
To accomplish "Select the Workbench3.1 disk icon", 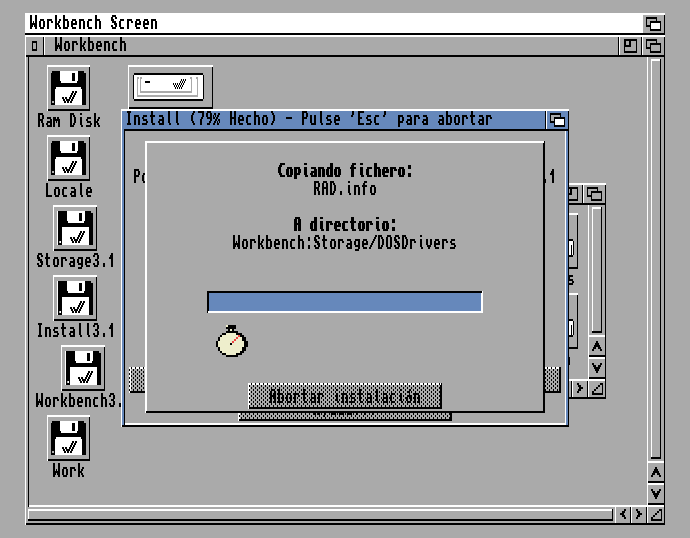I will [x=83, y=368].
